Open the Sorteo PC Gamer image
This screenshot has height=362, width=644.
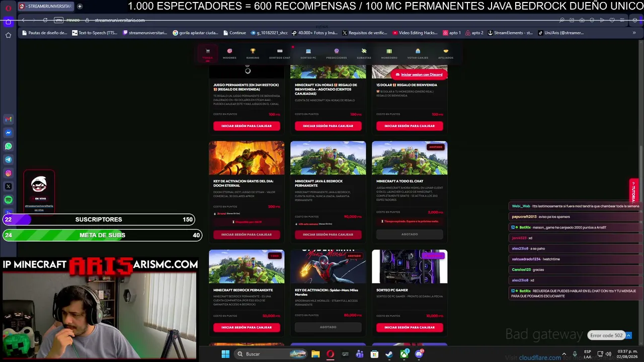pos(410,266)
